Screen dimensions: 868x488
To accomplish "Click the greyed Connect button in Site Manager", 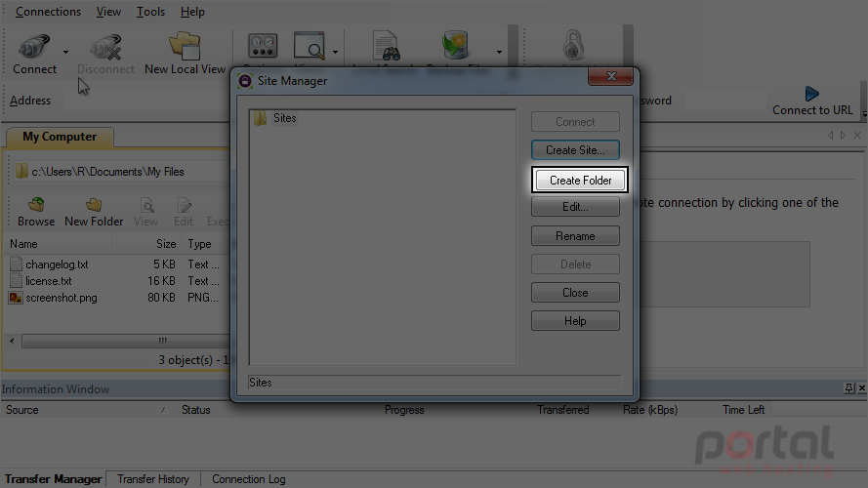I will coord(575,122).
